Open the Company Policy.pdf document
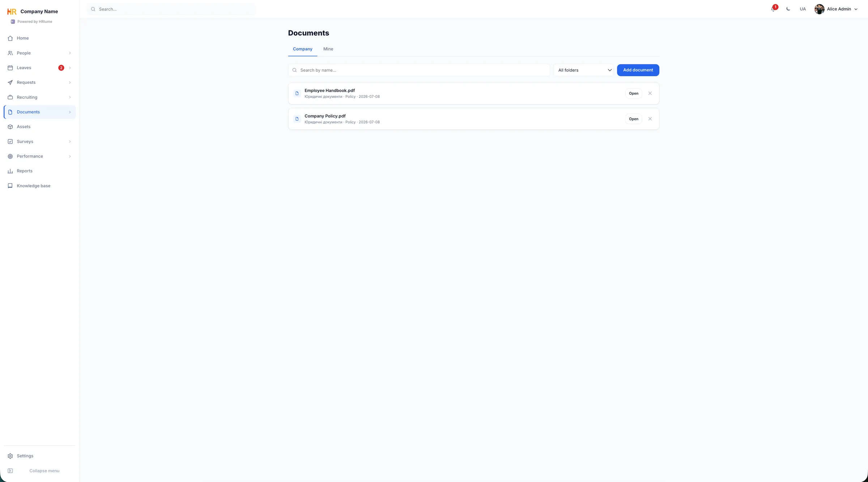The height and width of the screenshot is (482, 868). point(634,119)
